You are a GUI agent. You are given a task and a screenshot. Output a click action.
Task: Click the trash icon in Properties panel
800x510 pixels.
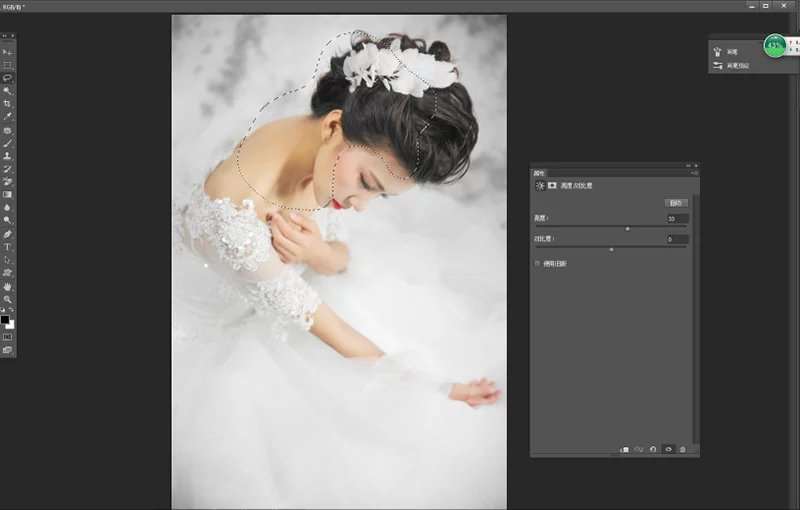click(683, 450)
